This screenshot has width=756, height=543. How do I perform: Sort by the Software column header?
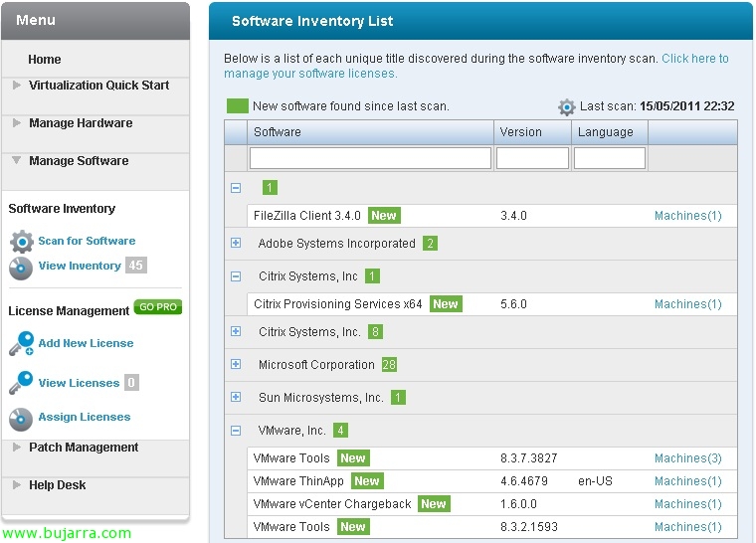(370, 132)
